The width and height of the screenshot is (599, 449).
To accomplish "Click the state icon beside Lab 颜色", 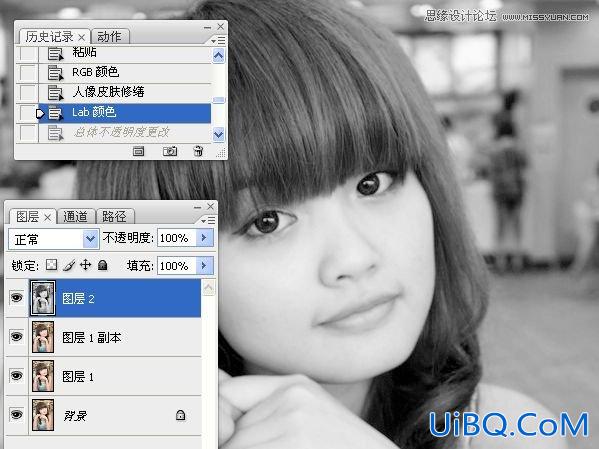I will (55, 113).
